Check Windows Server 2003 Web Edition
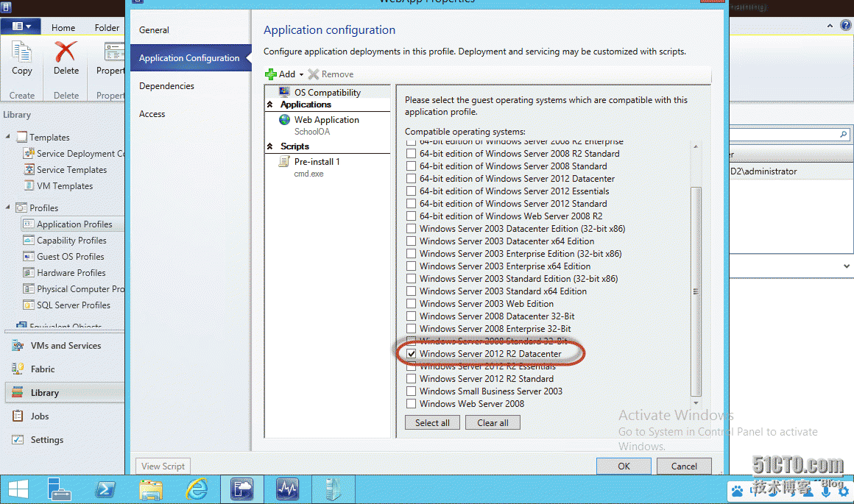 click(412, 304)
